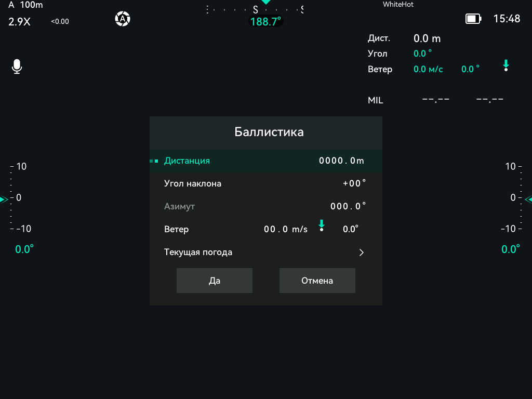Click the microphone icon on the left

[17, 66]
